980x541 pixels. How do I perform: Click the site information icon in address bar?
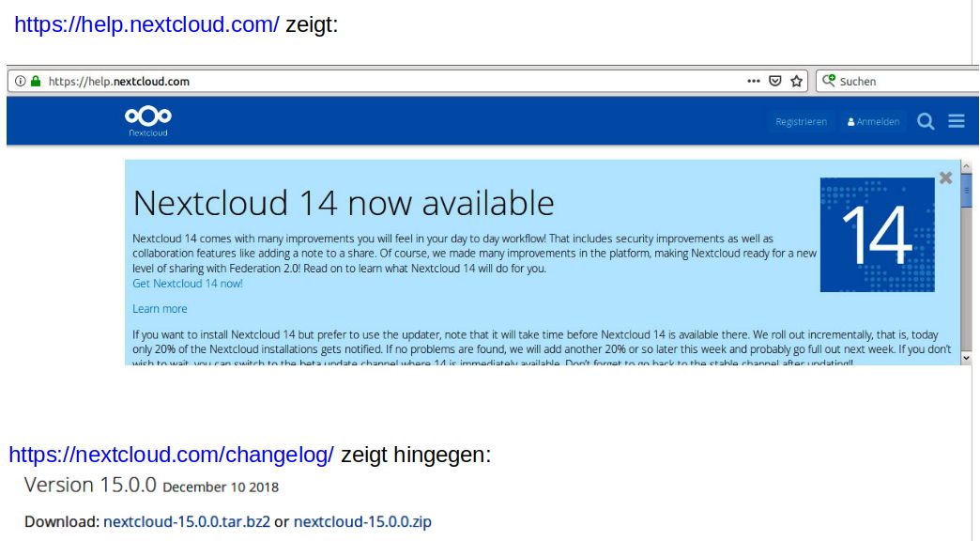tap(20, 82)
